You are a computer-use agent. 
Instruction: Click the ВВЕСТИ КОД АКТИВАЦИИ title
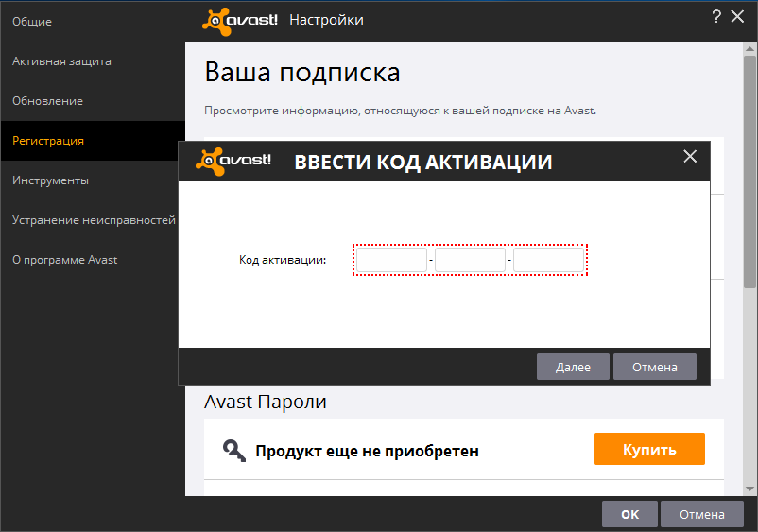(423, 162)
